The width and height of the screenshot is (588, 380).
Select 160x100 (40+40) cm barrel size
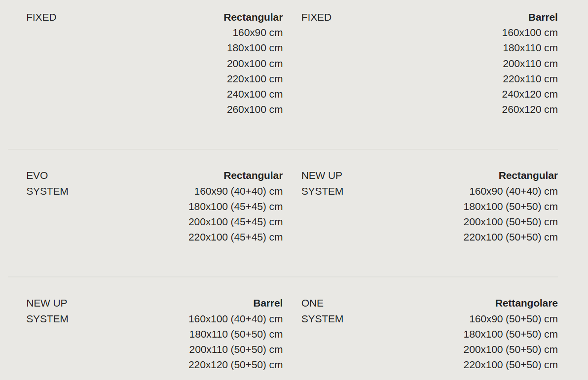[x=235, y=319]
